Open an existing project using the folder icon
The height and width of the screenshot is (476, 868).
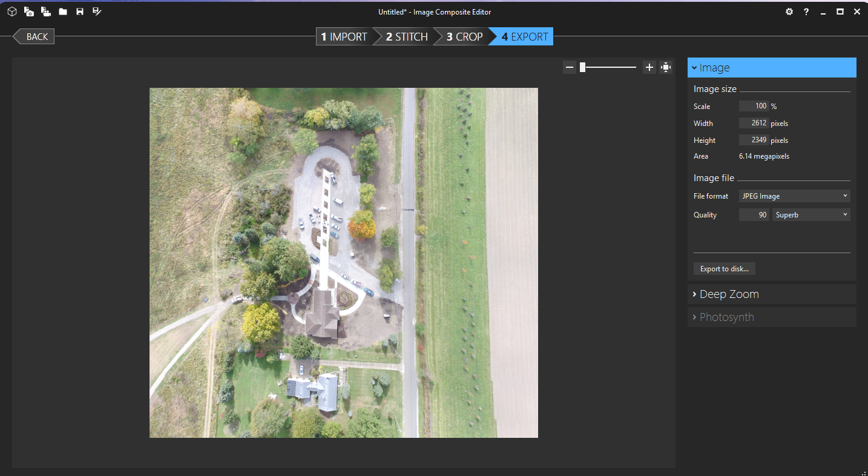point(63,11)
